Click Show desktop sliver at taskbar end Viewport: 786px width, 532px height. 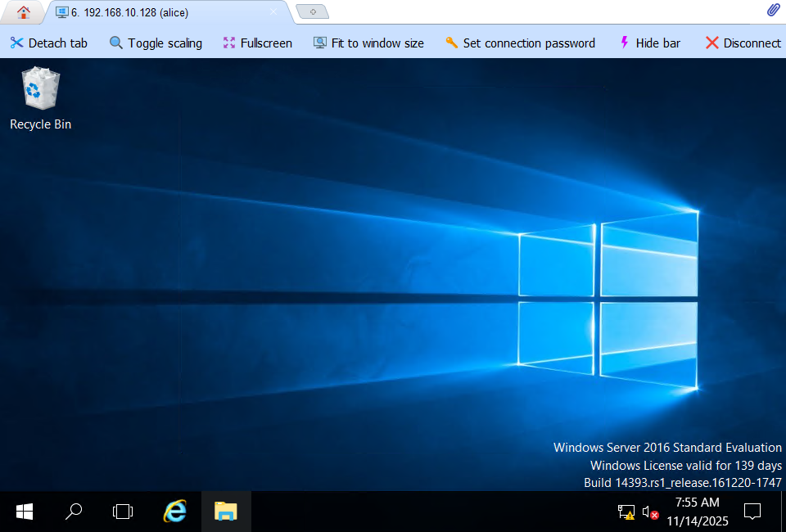click(783, 512)
